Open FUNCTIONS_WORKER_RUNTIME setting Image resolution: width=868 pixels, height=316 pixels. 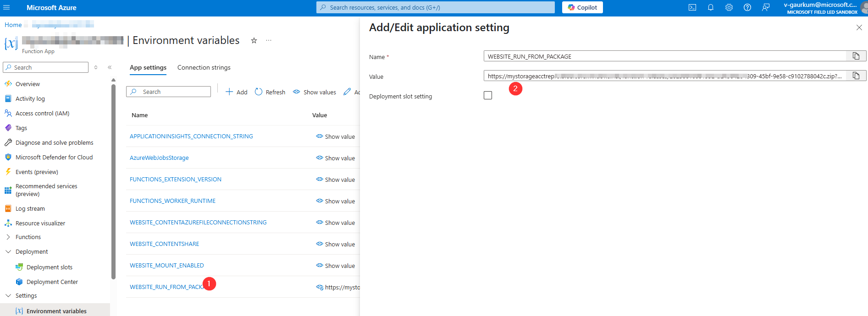(x=172, y=201)
